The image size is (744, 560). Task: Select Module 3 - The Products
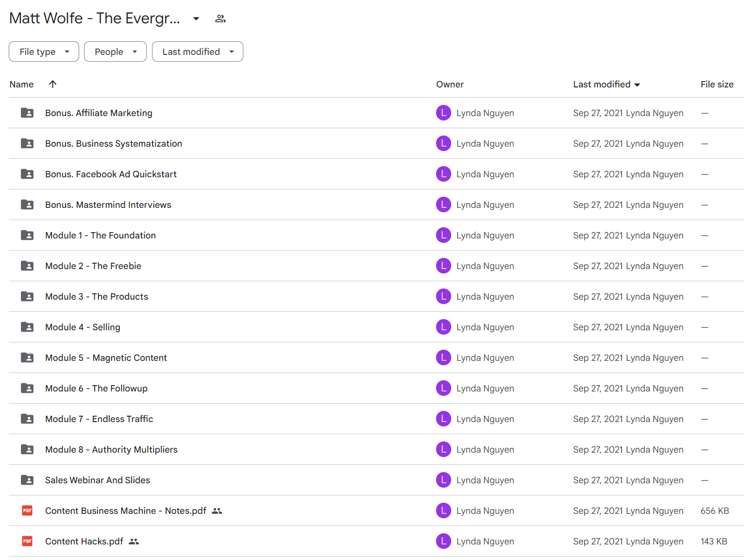(x=97, y=296)
